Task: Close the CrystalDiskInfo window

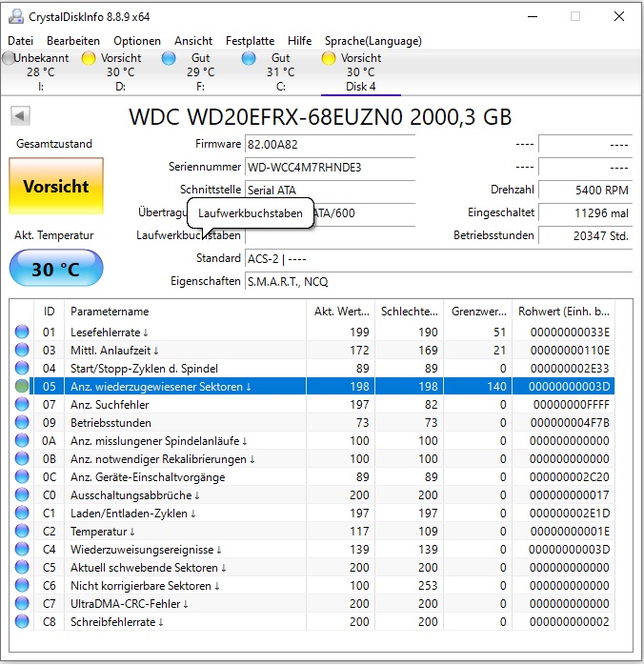Action: click(x=619, y=16)
